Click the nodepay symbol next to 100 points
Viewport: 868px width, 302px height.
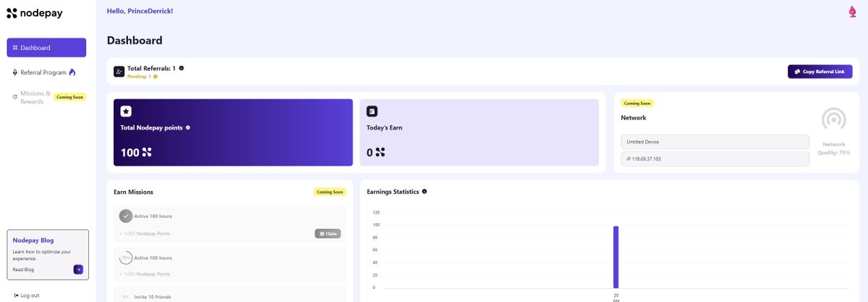click(147, 152)
